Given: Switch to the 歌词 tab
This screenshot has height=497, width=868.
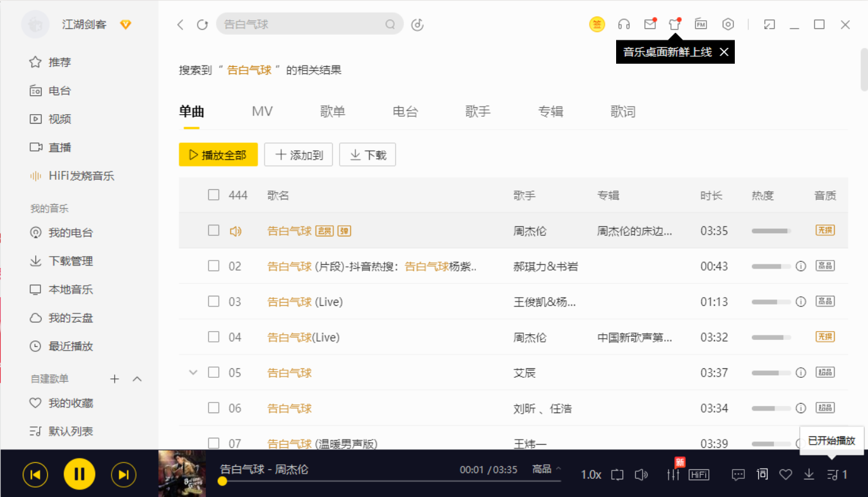Looking at the screenshot, I should [x=623, y=112].
